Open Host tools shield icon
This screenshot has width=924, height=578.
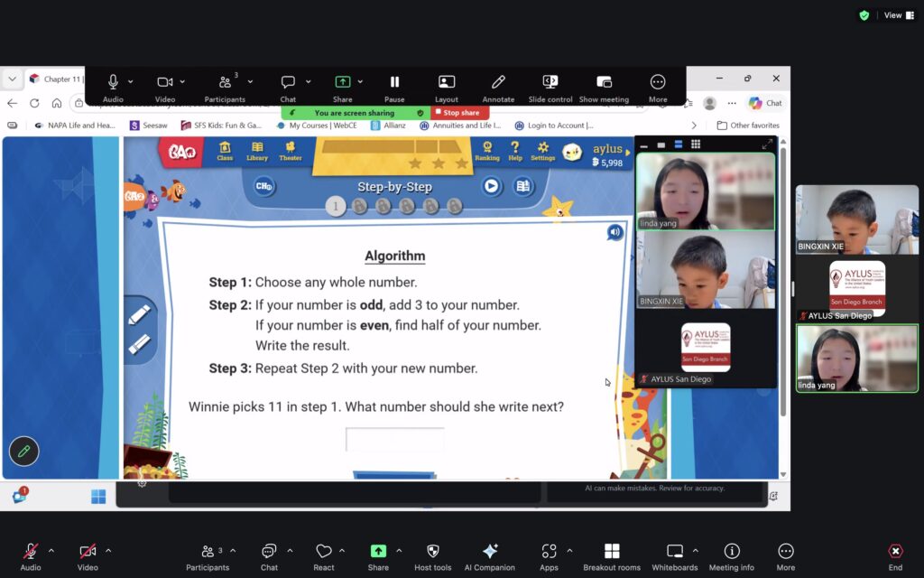tap(432, 552)
